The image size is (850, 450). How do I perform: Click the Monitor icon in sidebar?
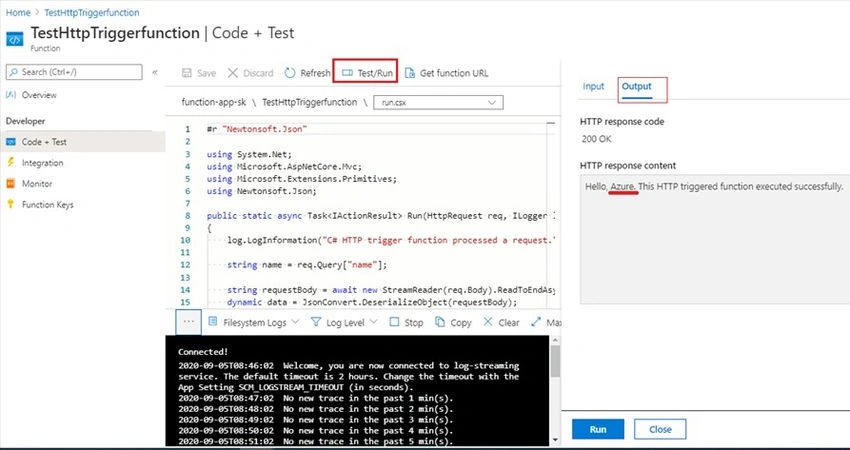coord(11,184)
